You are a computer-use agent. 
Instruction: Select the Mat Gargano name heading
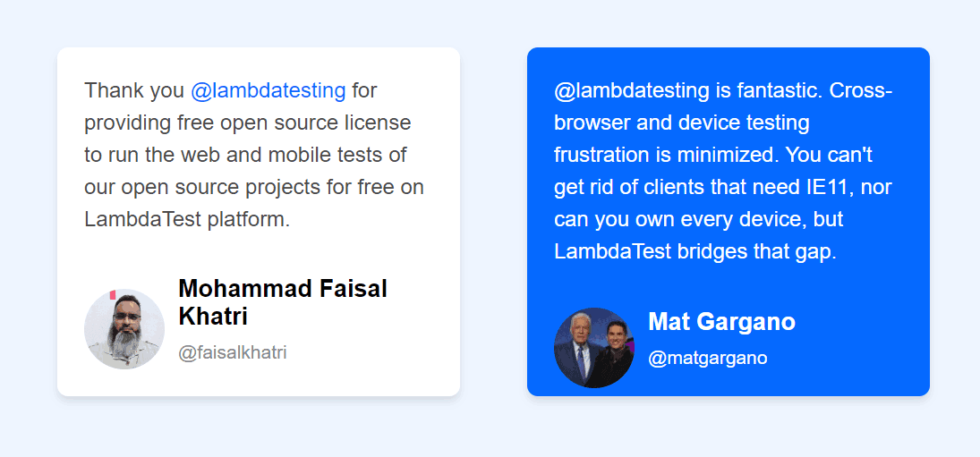click(x=721, y=321)
